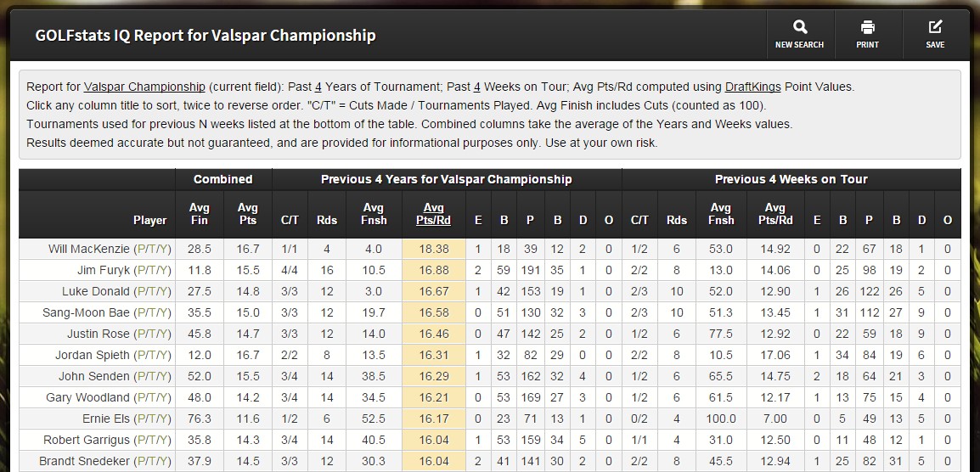This screenshot has width=980, height=472.
Task: Open the T link for Brandt Snedeker
Action: pyautogui.click(x=151, y=462)
